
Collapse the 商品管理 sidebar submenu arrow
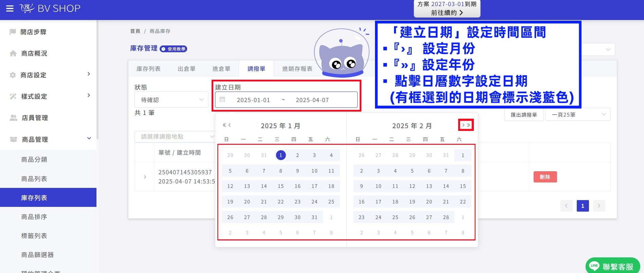[x=89, y=138]
